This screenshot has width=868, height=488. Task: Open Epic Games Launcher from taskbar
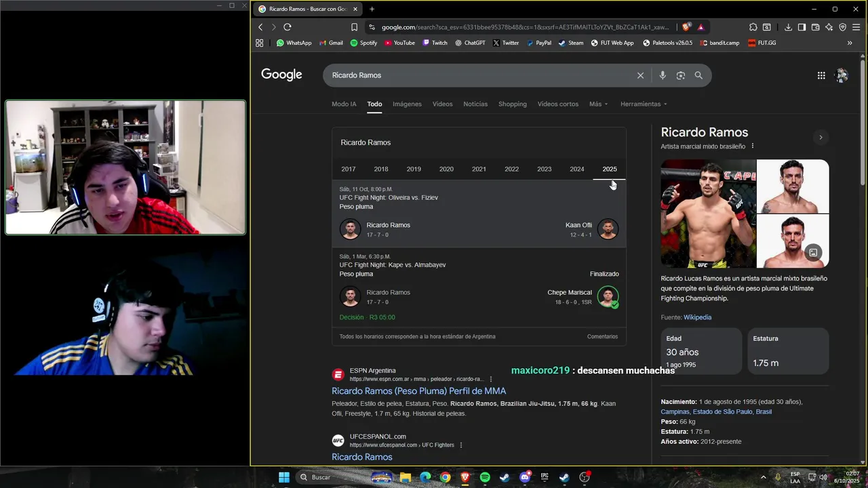tap(545, 477)
